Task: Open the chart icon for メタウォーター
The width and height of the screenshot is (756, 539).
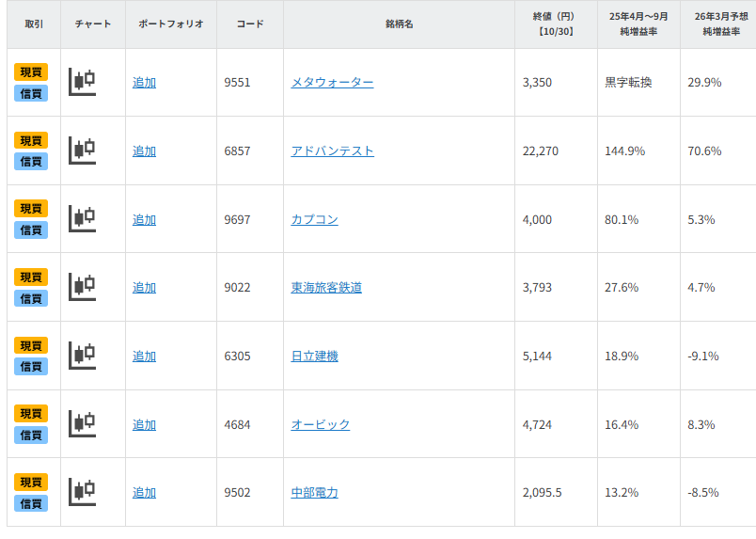Action: pyautogui.click(x=83, y=82)
